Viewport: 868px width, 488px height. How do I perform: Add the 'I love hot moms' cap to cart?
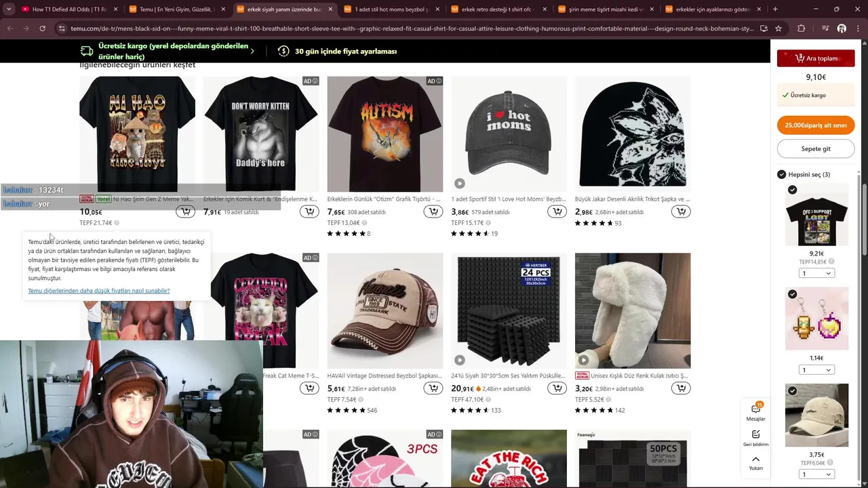(557, 211)
